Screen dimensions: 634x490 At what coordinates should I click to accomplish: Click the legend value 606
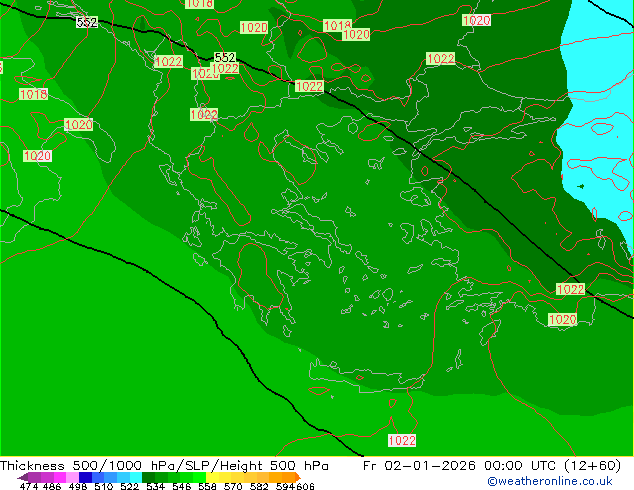[x=305, y=486]
